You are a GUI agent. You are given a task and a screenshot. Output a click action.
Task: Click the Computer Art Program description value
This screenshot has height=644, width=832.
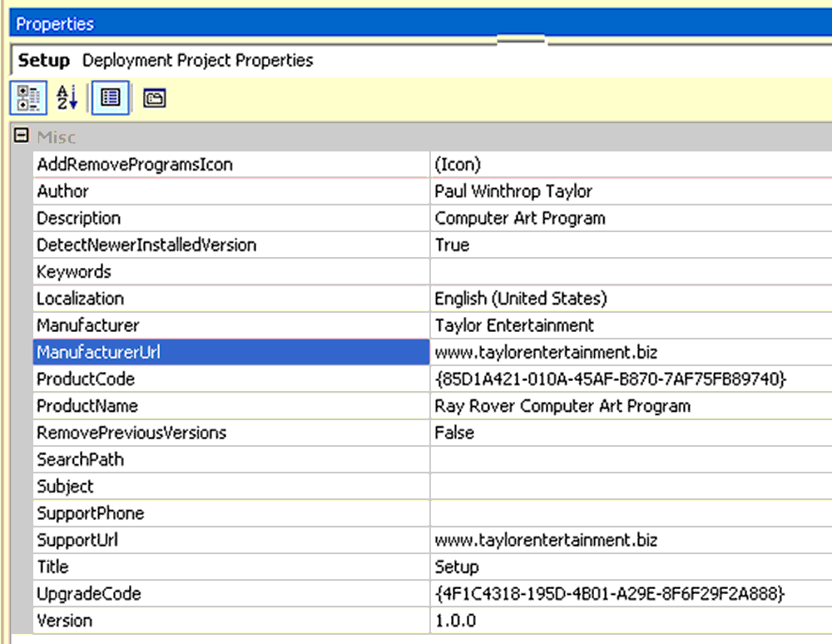631,218
